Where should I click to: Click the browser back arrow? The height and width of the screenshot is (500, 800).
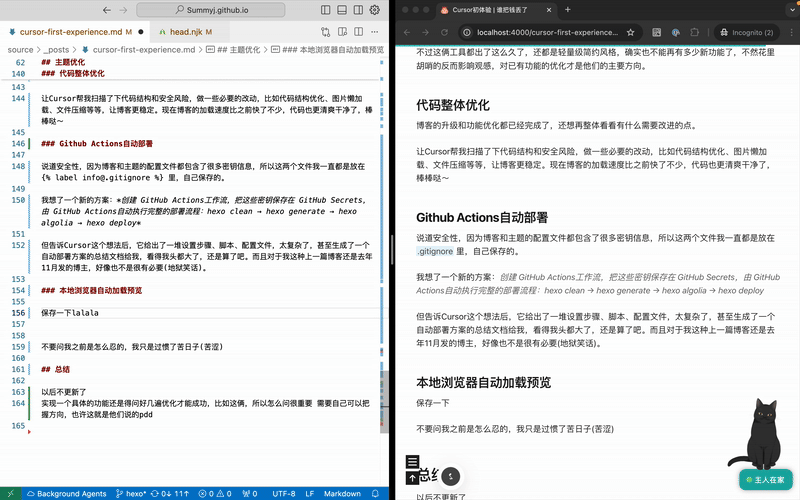409,32
